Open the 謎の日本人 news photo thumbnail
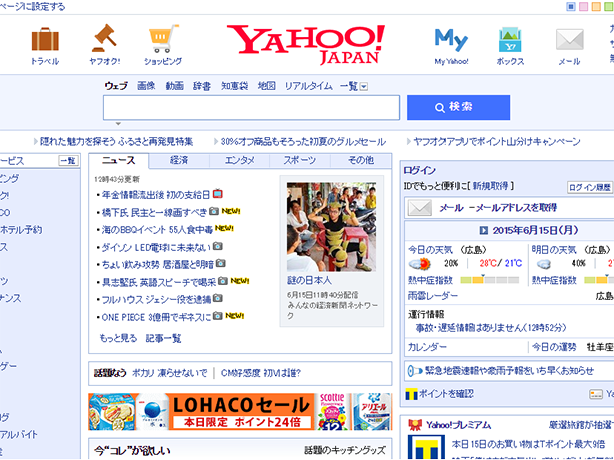 (334, 227)
